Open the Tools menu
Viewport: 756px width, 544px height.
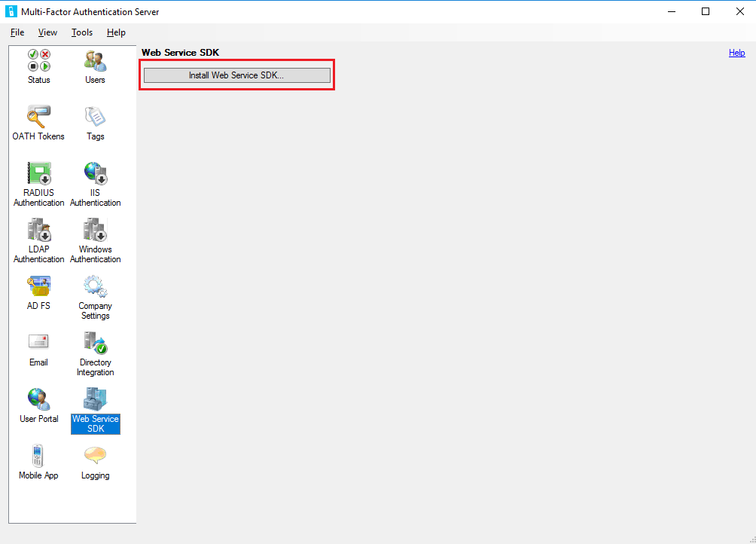point(81,32)
